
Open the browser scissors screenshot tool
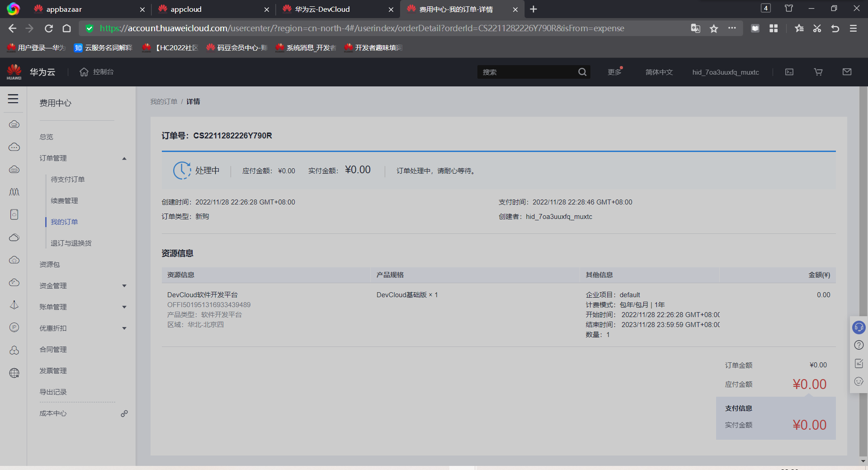tap(817, 28)
